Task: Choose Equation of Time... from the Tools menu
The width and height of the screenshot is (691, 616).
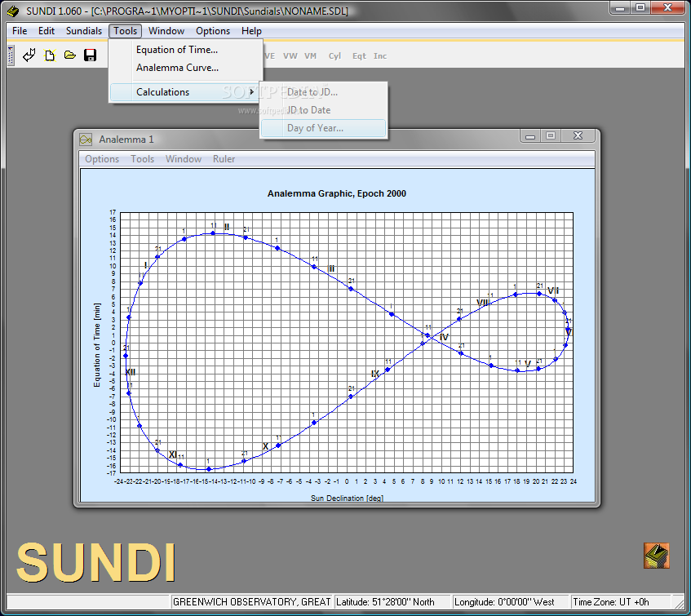Action: coord(177,50)
